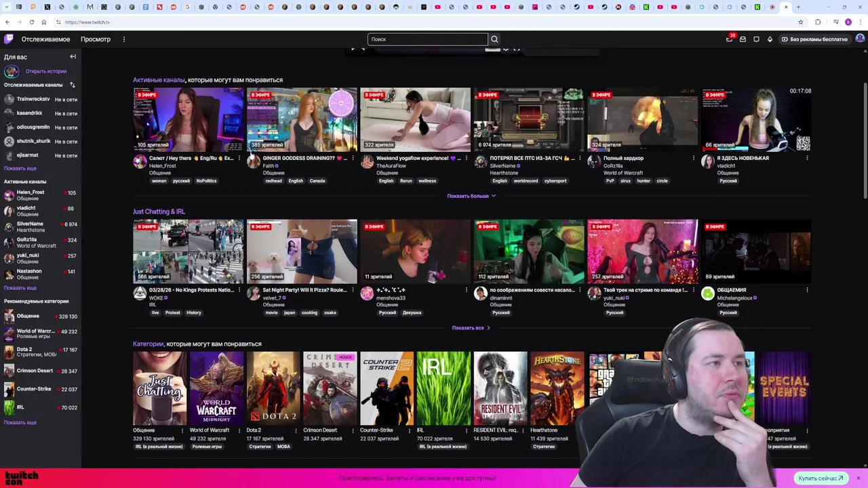
Task: Click the search magnifier button
Action: [494, 39]
